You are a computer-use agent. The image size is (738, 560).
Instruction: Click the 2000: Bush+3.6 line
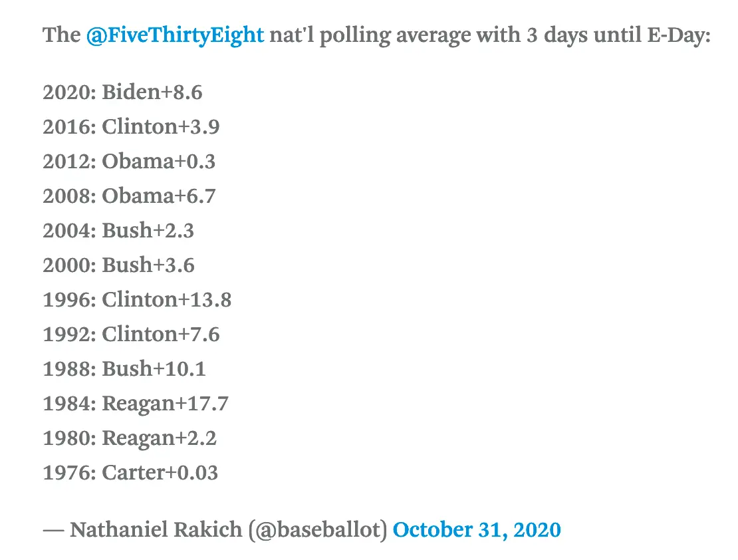118,265
